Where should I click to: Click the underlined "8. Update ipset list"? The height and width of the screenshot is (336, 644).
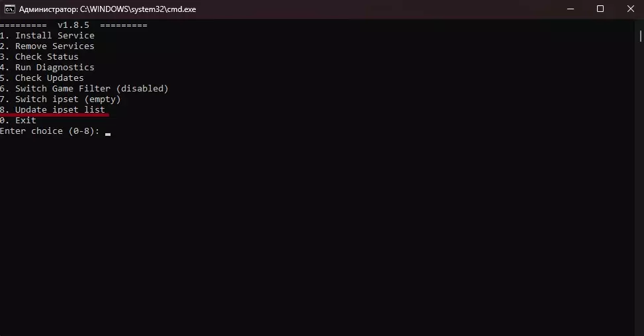click(52, 110)
